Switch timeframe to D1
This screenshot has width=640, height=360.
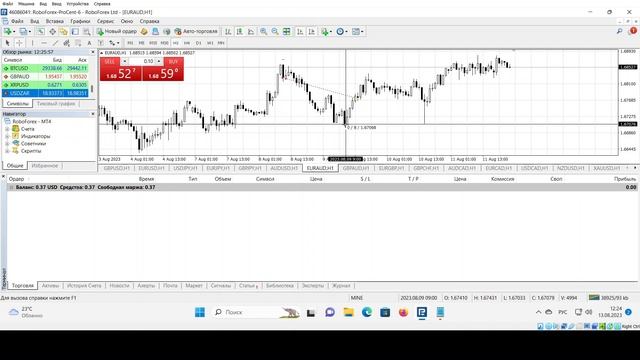(x=198, y=43)
